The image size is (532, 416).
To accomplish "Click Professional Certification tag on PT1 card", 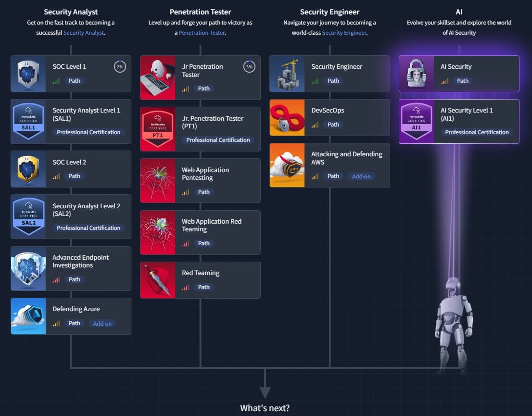I will 218,140.
